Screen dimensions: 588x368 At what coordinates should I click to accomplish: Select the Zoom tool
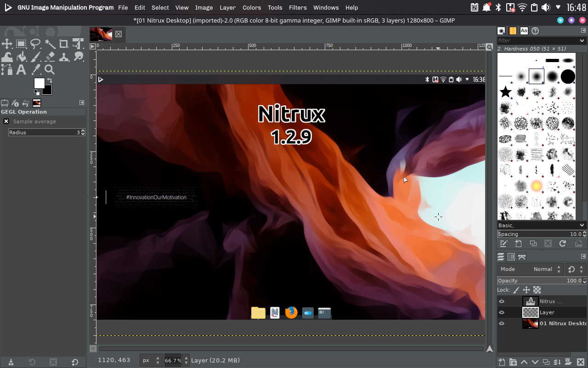point(49,69)
